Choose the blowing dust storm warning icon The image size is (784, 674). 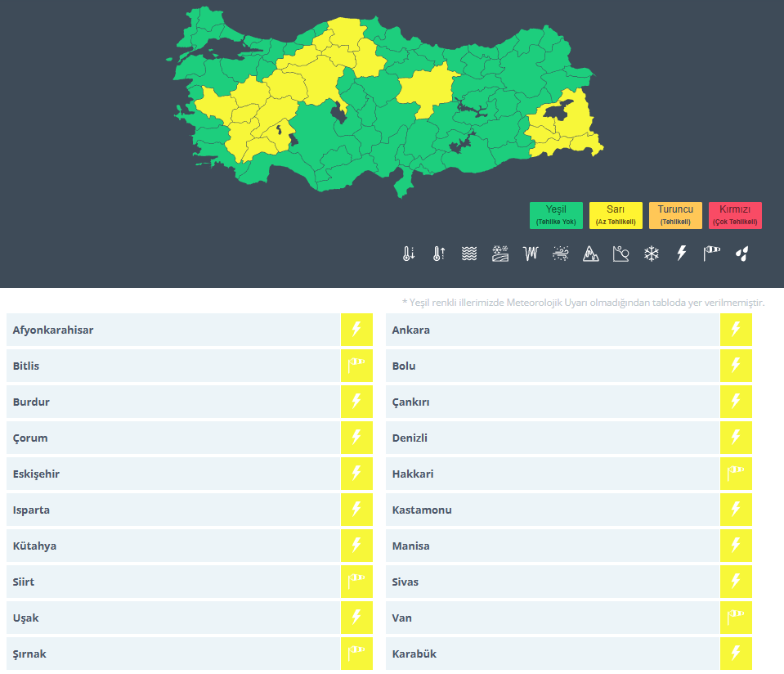pyautogui.click(x=561, y=254)
